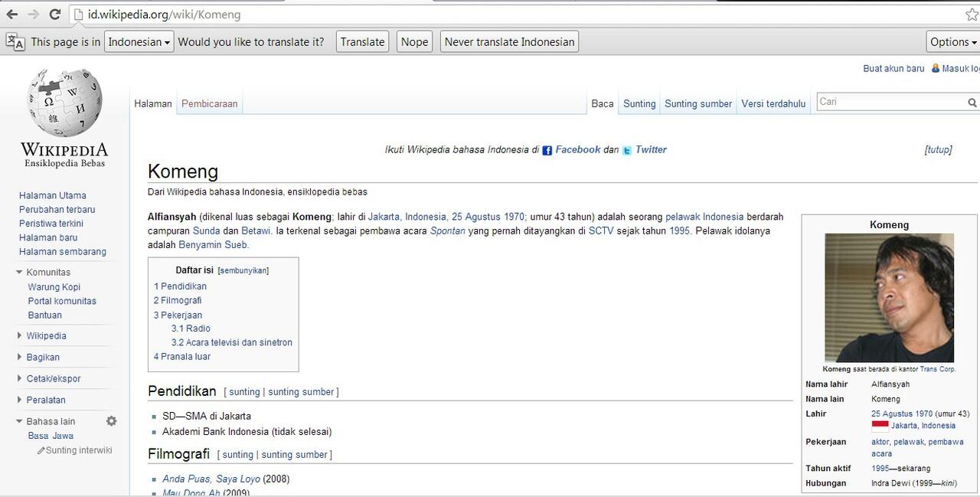980x497 pixels.
Task: Expand the Peralatan sidebar section
Action: coord(20,400)
